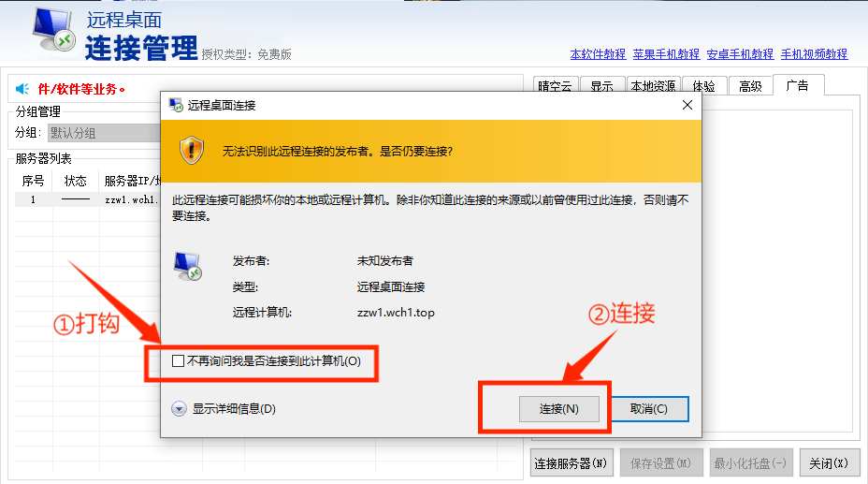Select the 高级 tab

[x=750, y=86]
